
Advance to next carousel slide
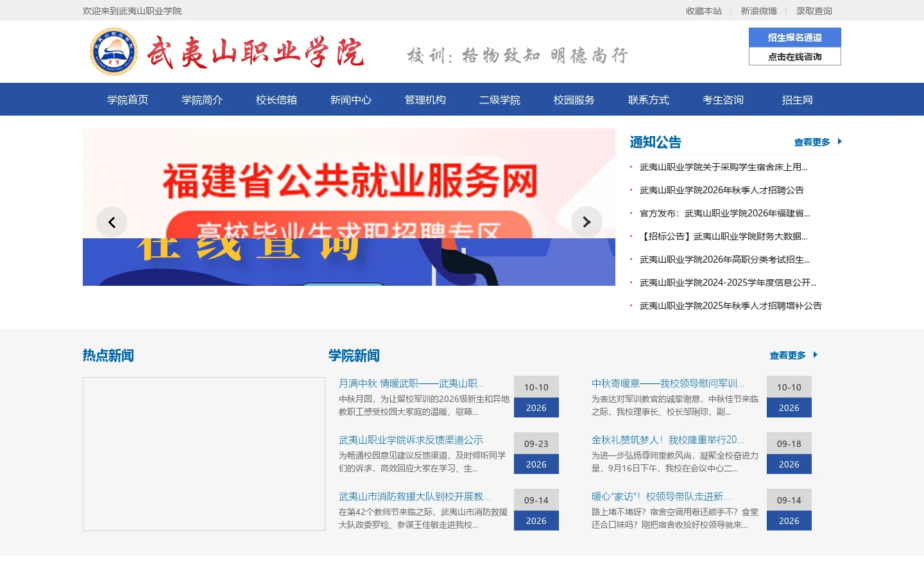click(586, 222)
